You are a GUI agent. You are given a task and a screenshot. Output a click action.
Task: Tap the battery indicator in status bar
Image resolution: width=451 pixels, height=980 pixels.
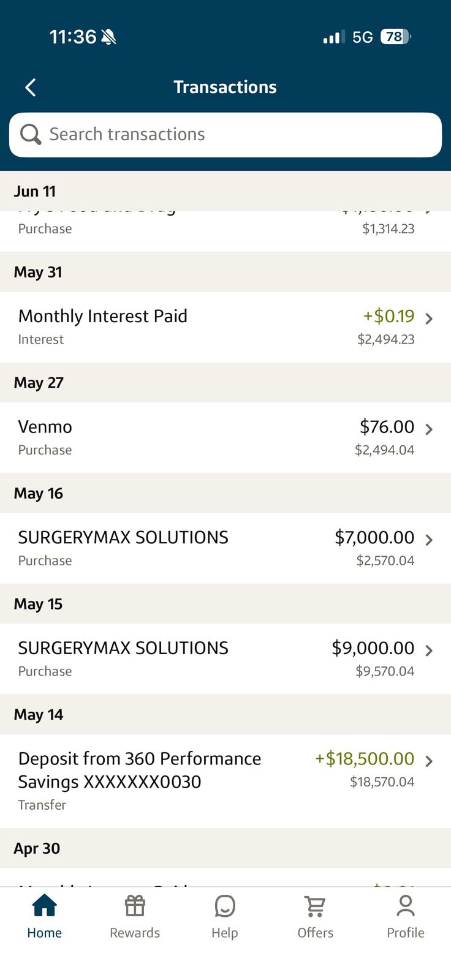click(x=395, y=37)
